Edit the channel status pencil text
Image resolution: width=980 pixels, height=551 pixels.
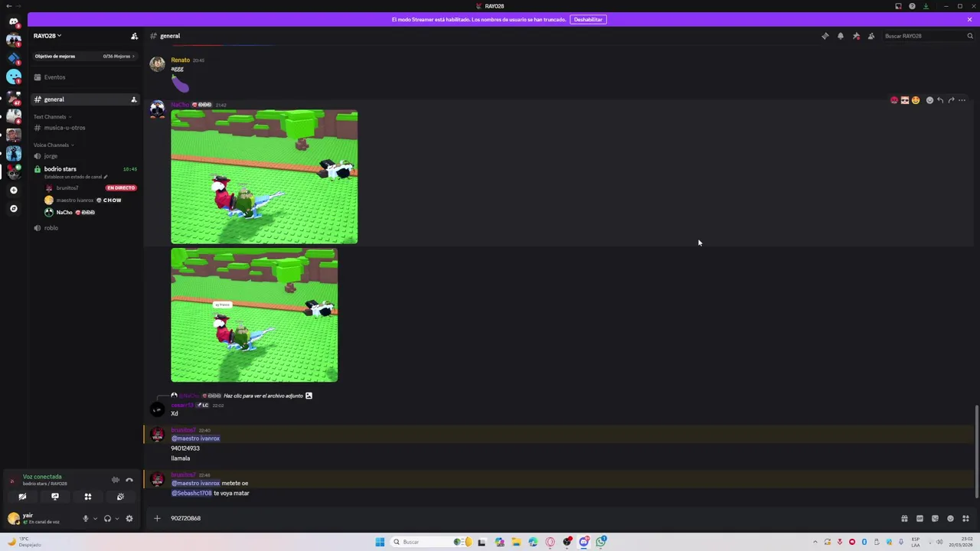[76, 177]
